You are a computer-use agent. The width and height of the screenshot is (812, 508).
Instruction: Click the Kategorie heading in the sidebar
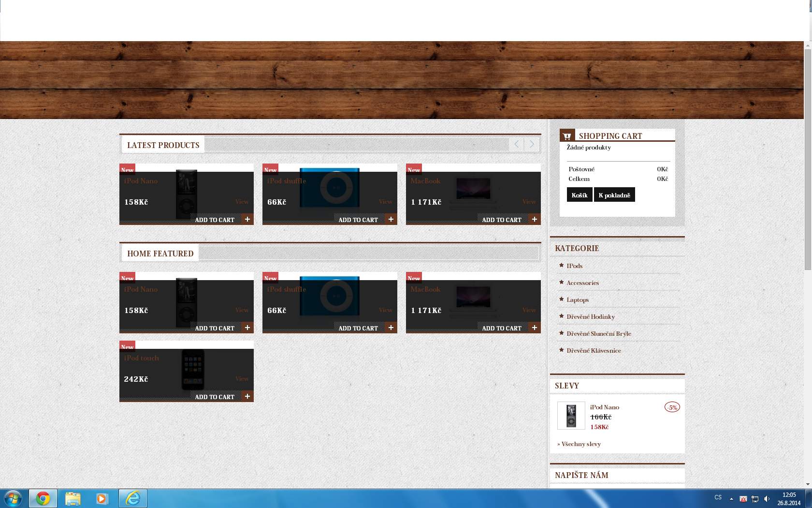pyautogui.click(x=577, y=248)
